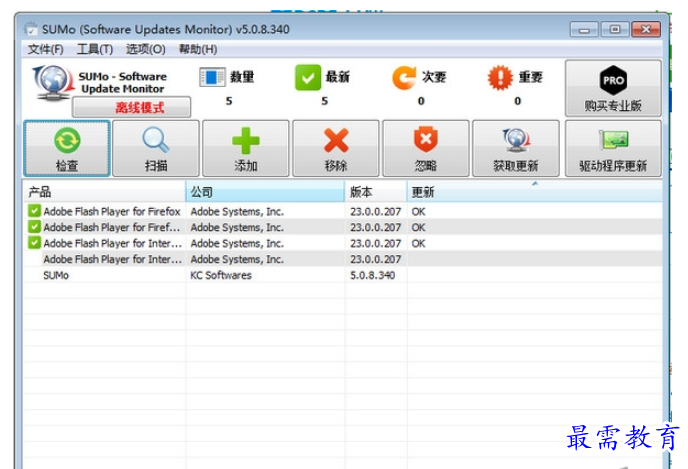688x469 pixels.
Task: Click the 获取更新 (Get update) icon
Action: pyautogui.click(x=515, y=141)
